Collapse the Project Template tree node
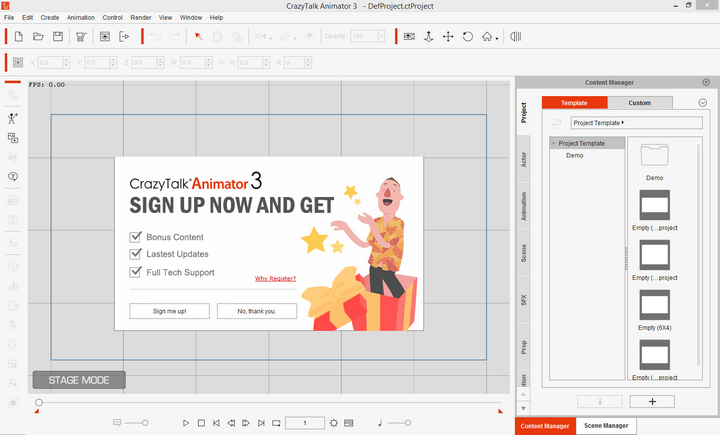This screenshot has width=720, height=435. pyautogui.click(x=554, y=143)
